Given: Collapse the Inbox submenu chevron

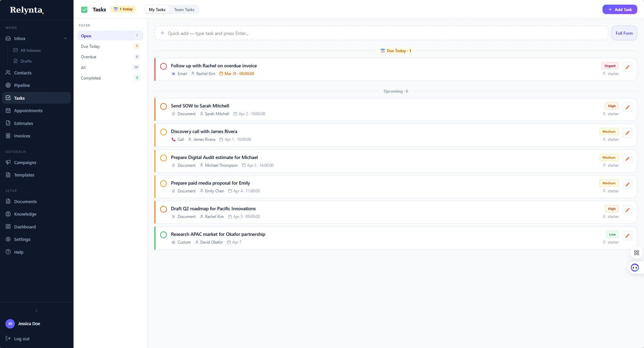Looking at the screenshot, I should pyautogui.click(x=65, y=39).
